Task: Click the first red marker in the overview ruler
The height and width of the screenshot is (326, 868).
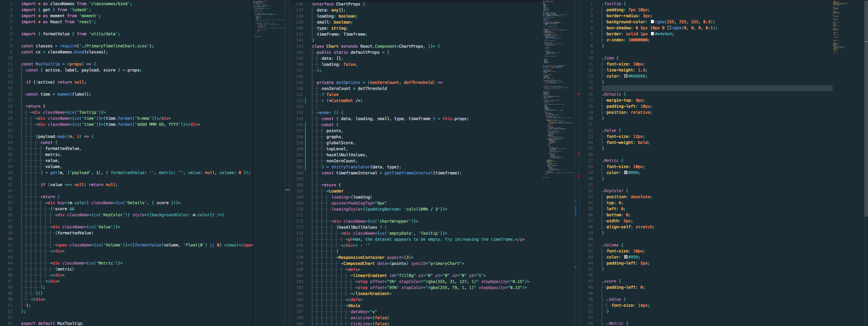Action: coord(579,94)
